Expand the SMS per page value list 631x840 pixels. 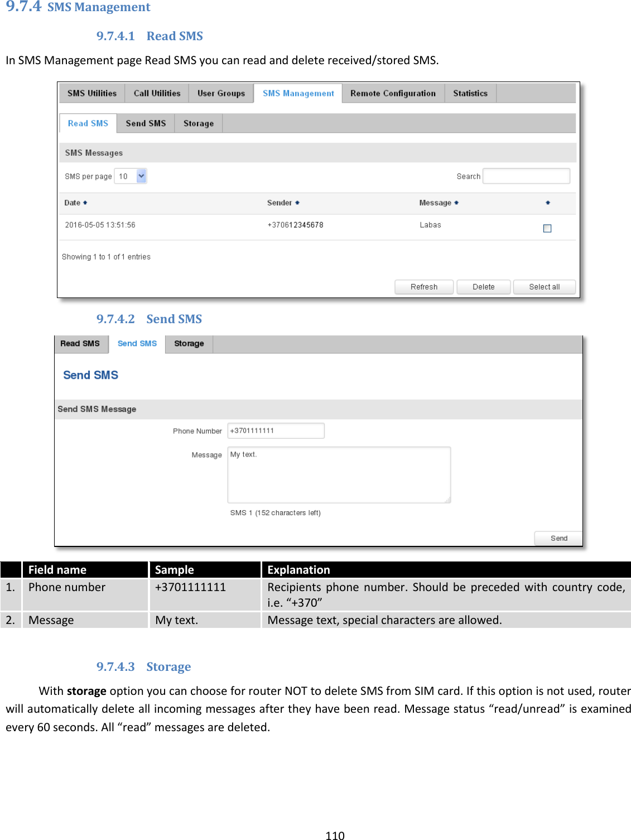pos(142,176)
